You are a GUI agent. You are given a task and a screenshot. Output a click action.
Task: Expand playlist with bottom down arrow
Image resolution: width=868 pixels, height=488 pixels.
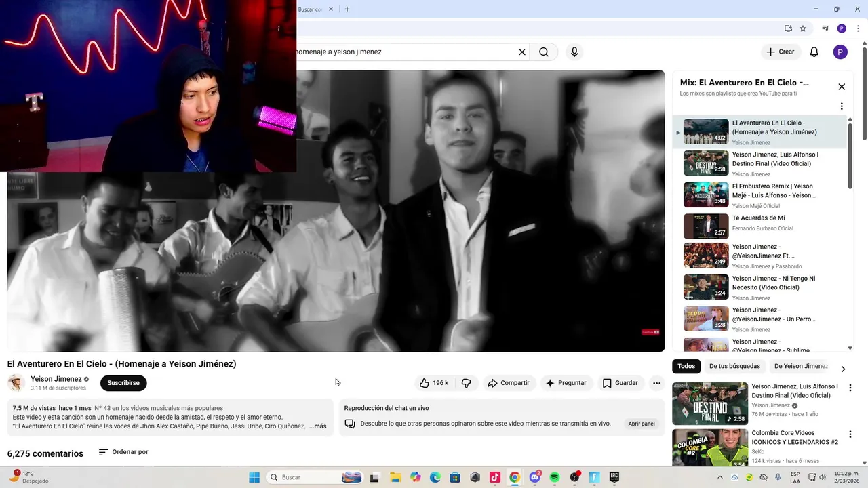pyautogui.click(x=850, y=348)
